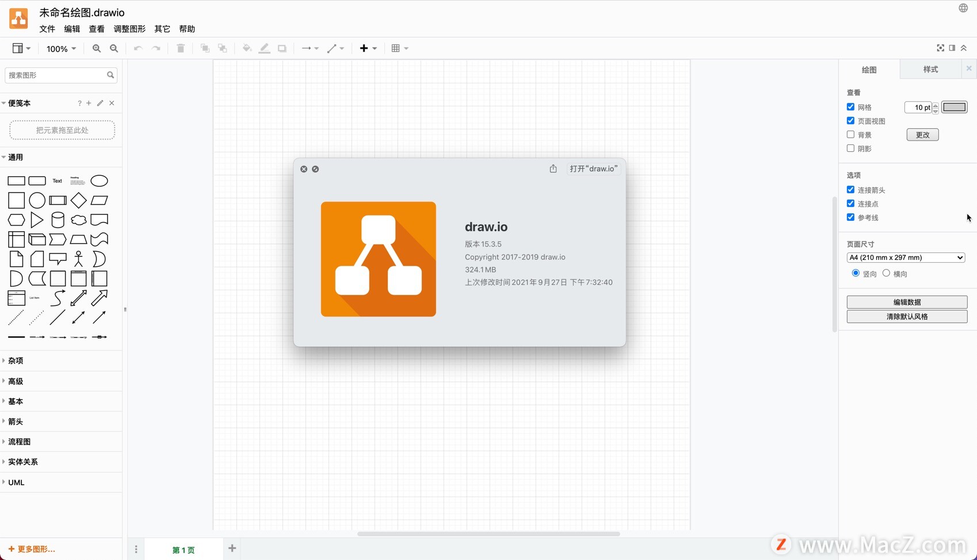This screenshot has height=560, width=977.
Task: Click the scratchpad edit pencil icon
Action: (x=100, y=103)
